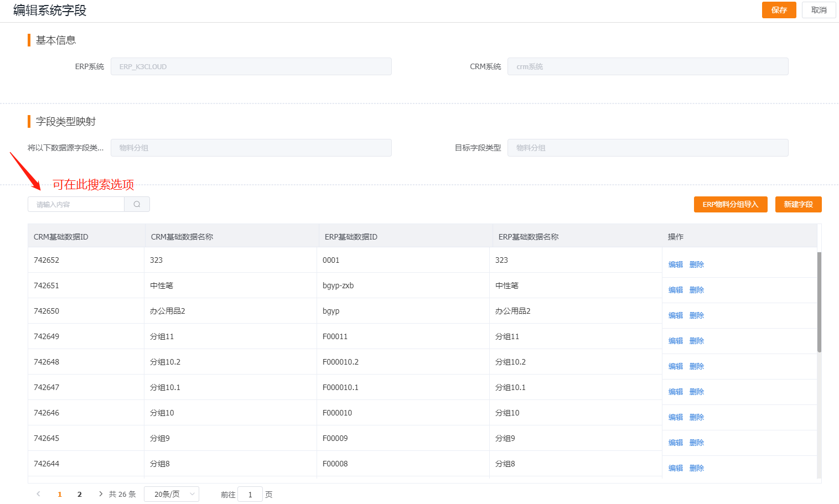Go to previous page arrow
Screen dimensions: 839x504
(38, 494)
